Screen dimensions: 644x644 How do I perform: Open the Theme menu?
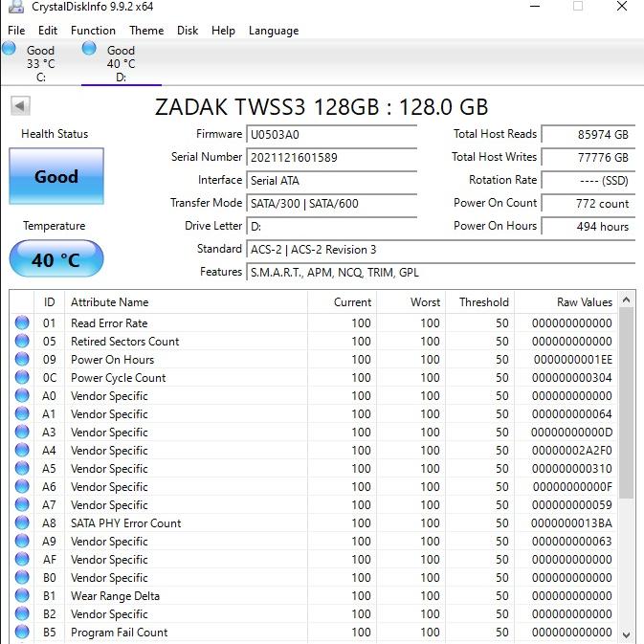click(x=146, y=31)
